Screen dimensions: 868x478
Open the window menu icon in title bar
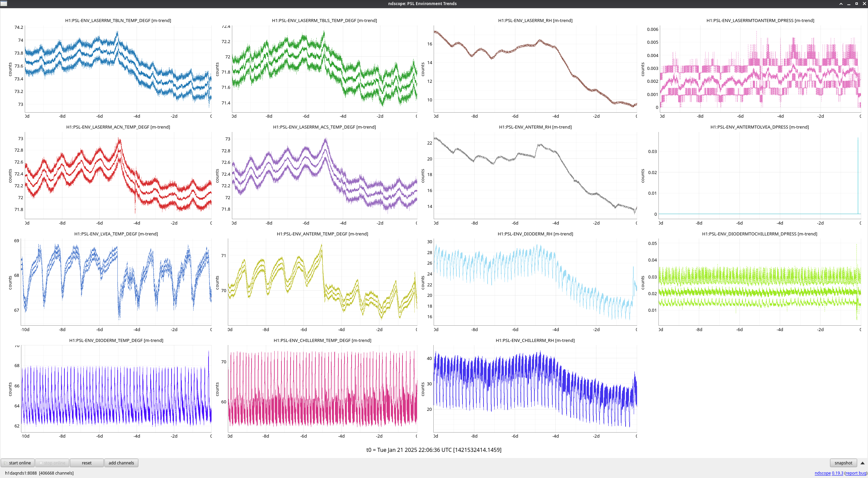(4, 4)
